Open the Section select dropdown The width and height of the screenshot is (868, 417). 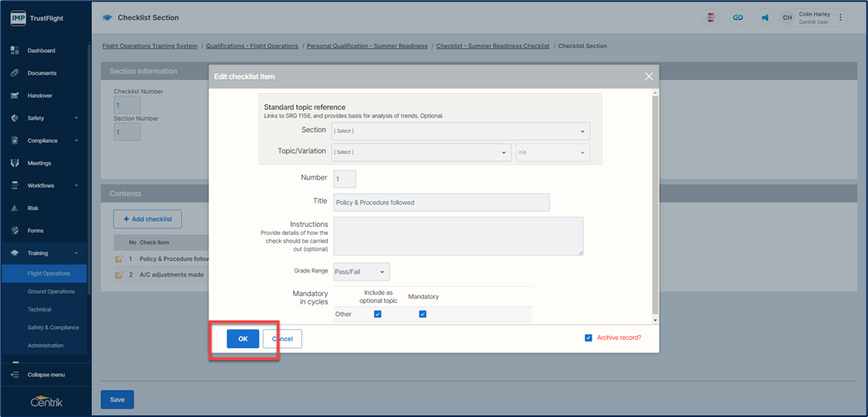click(x=459, y=131)
